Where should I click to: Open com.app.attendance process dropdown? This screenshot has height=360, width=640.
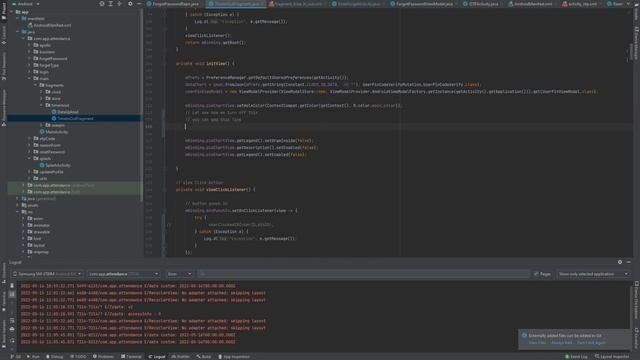[x=123, y=274]
